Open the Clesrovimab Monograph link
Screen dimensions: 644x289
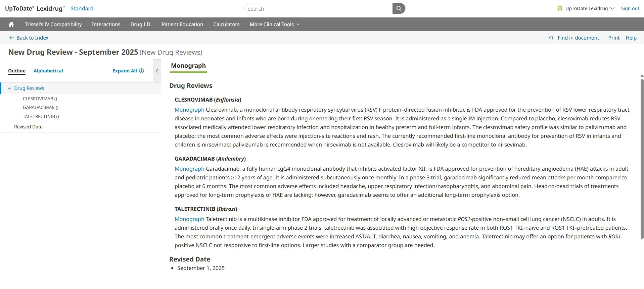189,110
